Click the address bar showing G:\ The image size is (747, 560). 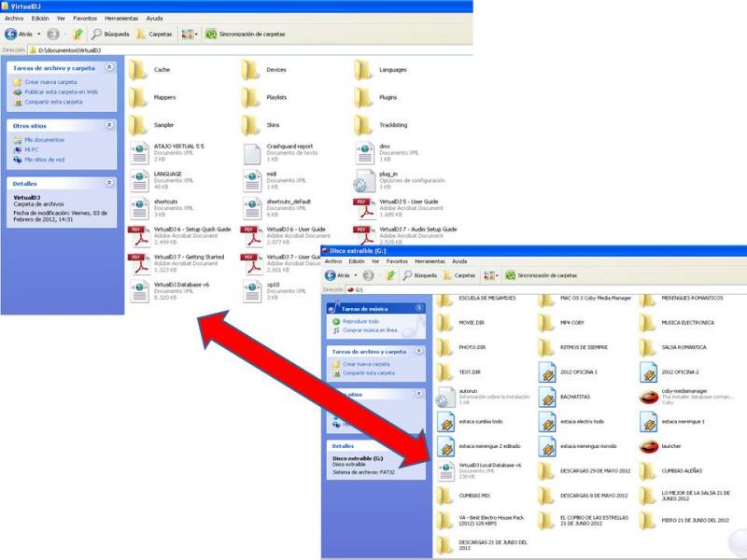546,289
